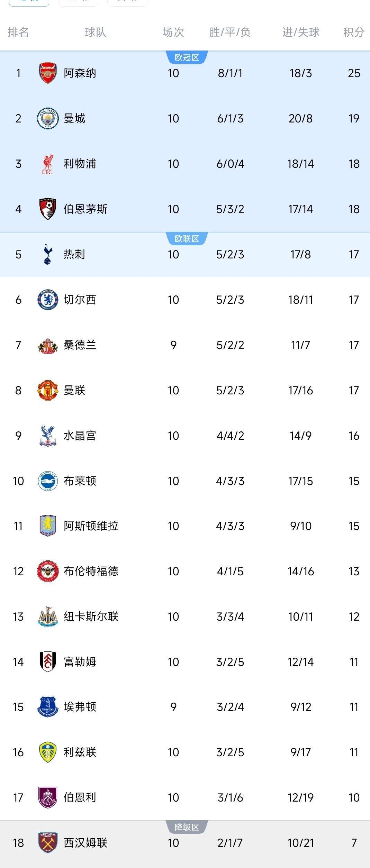Click the Arsenal club crest

pyautogui.click(x=48, y=73)
